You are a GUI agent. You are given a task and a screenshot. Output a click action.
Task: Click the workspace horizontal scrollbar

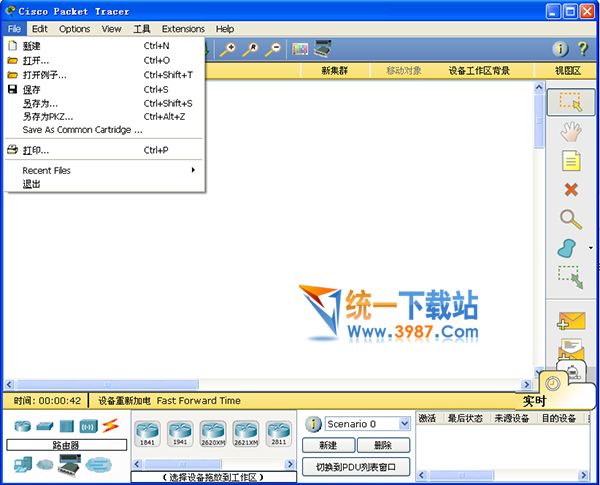270,384
